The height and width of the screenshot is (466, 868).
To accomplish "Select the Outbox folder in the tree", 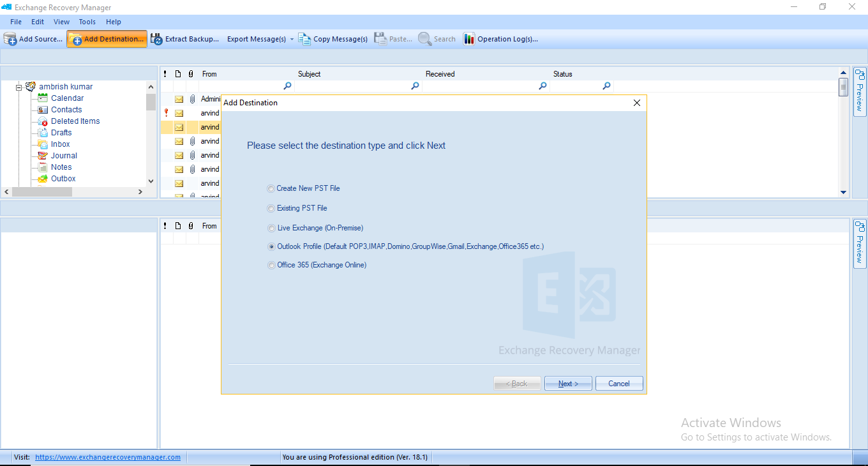I will coord(63,179).
